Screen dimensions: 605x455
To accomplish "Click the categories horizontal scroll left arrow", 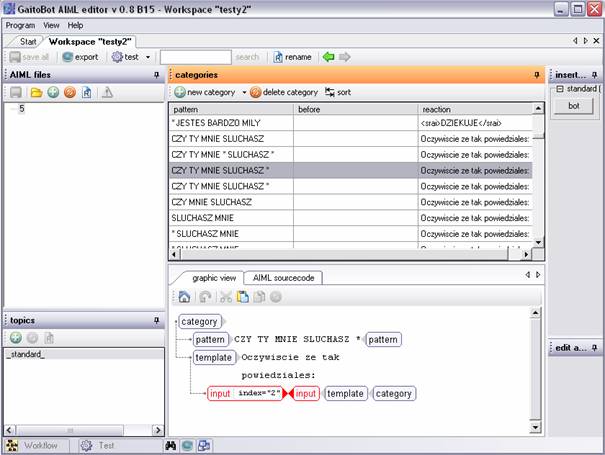I will click(x=174, y=254).
